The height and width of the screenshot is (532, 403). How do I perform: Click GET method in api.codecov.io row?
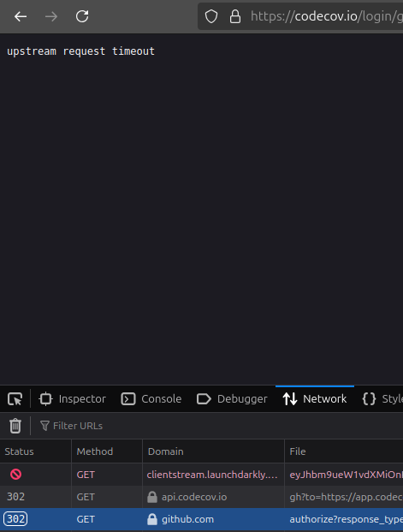tap(86, 497)
